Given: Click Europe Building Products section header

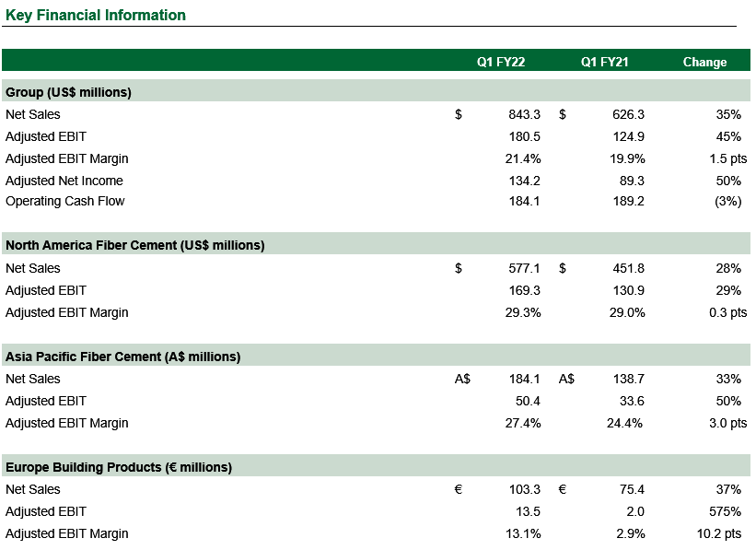Looking at the screenshot, I should [119, 467].
